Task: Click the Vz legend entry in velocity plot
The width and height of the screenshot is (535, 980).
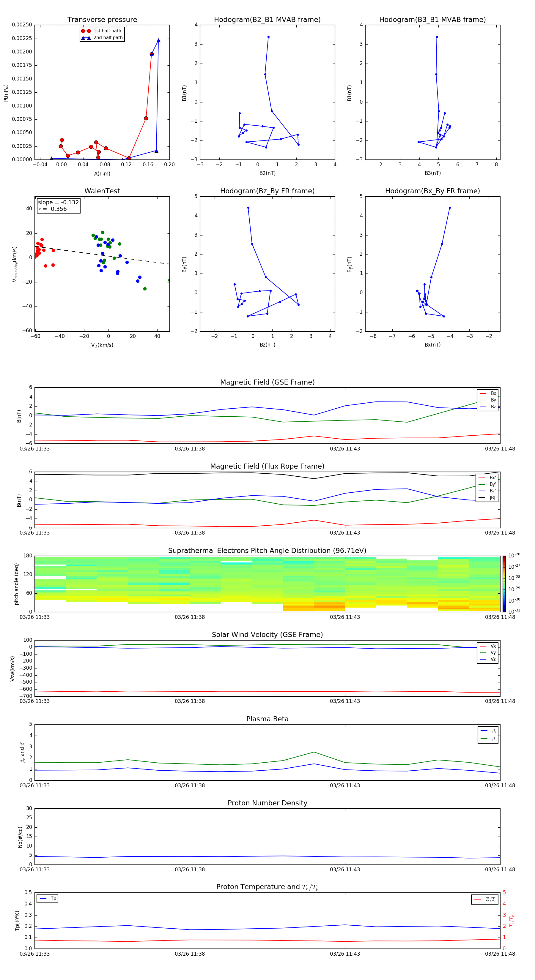Action: 488,659
